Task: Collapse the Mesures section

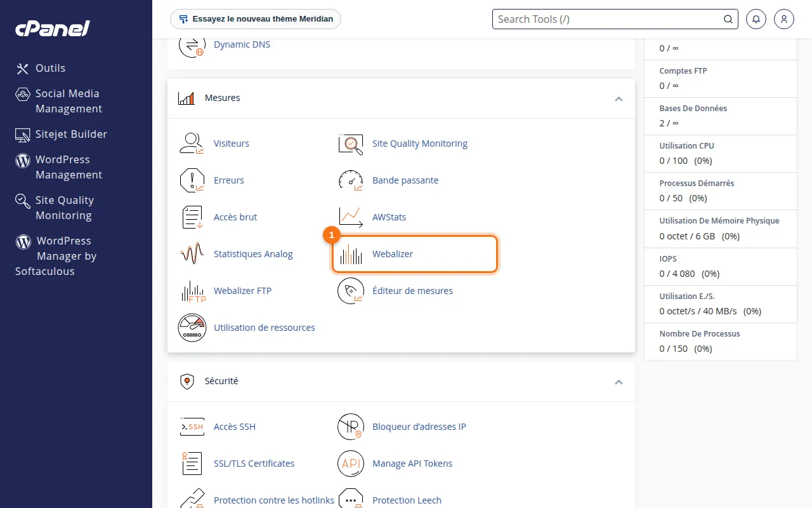Action: pos(619,98)
